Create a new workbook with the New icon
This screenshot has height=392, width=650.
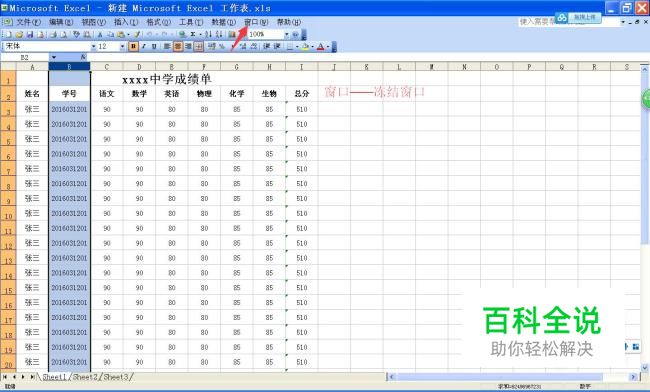tap(8, 34)
